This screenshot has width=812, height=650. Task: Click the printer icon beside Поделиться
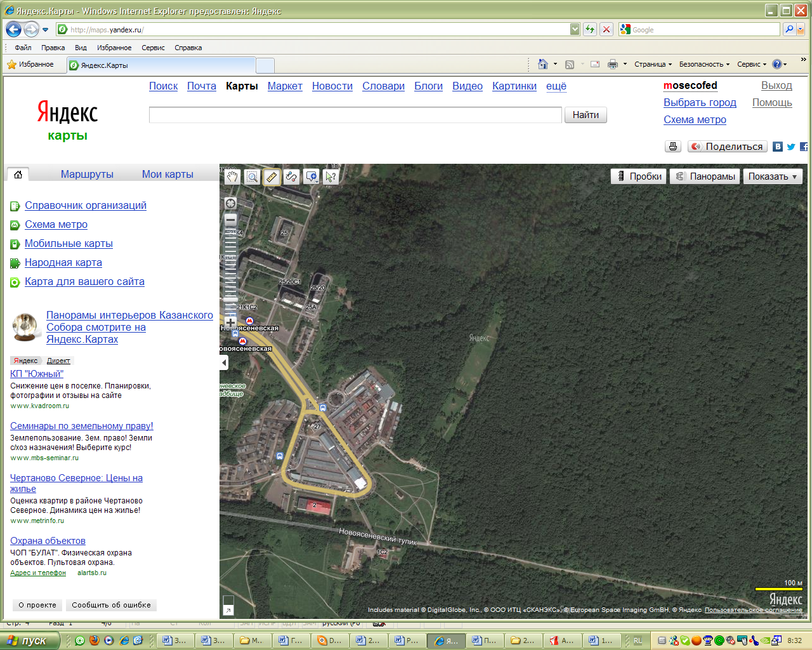pyautogui.click(x=673, y=147)
